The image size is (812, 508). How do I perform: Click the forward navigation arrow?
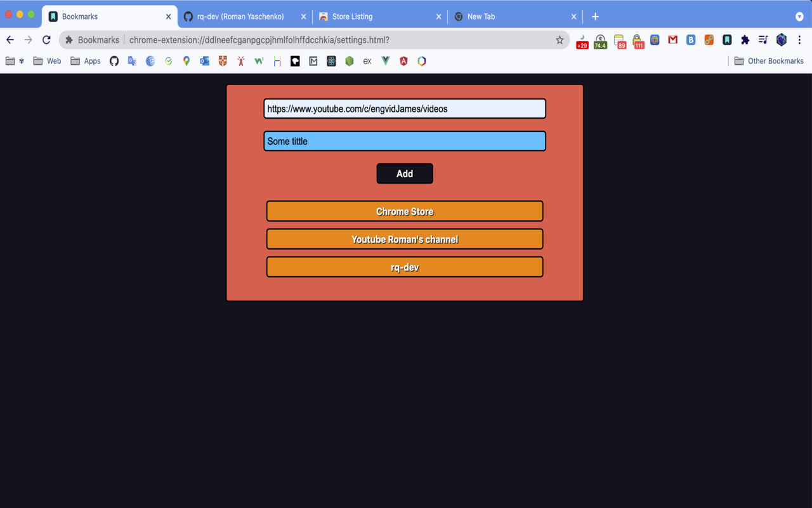[x=28, y=40]
